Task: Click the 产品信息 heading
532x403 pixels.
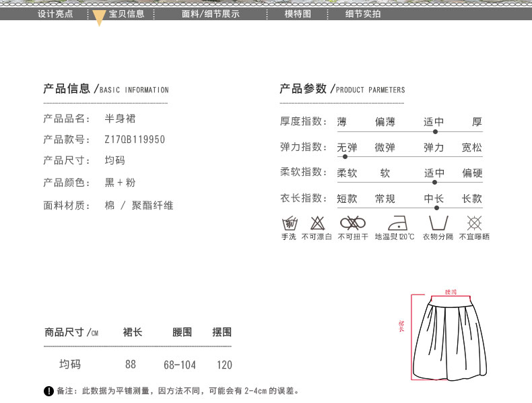Action: click(x=106, y=89)
